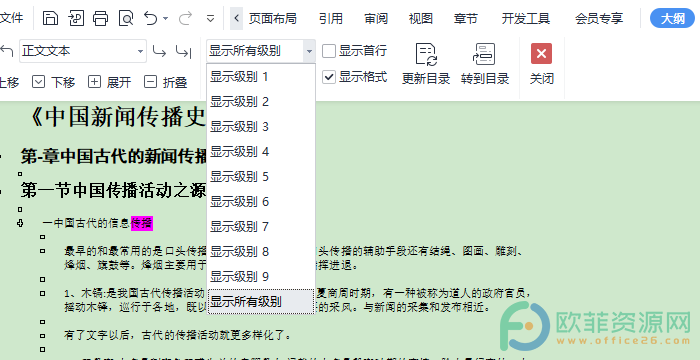Image resolution: width=700 pixels, height=360 pixels.
Task: Click the bullet marker before 有了文字以后
Action: (x=43, y=335)
